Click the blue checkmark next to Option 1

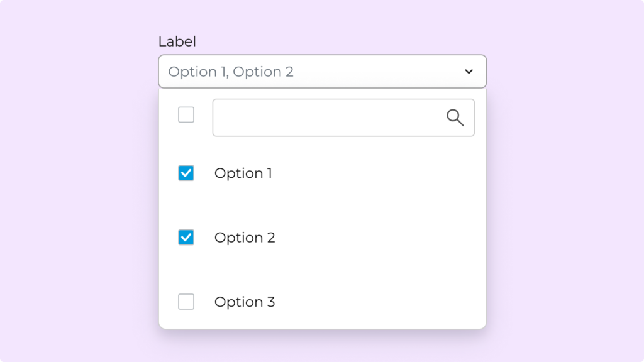tap(186, 173)
